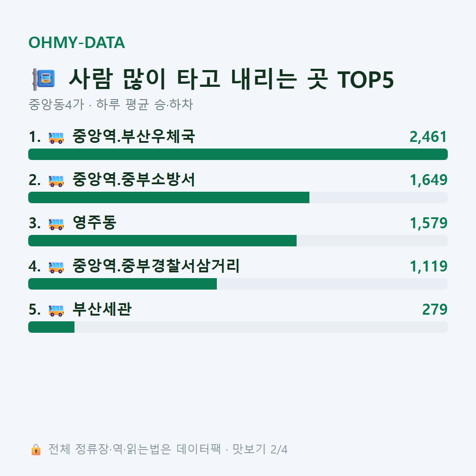Select the 중앙역.중부경찰서삼거리 station name
The width and height of the screenshot is (476, 476).
click(x=156, y=266)
